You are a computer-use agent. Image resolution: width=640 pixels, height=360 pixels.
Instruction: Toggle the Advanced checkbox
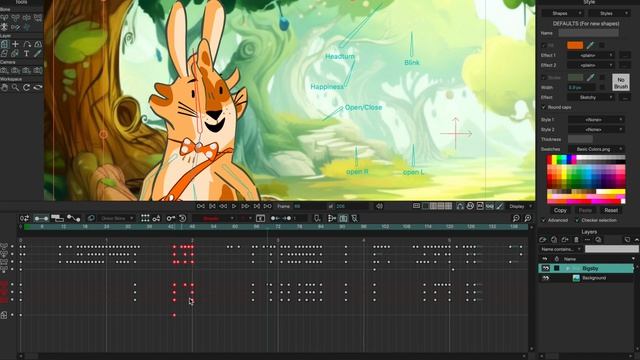(x=544, y=220)
